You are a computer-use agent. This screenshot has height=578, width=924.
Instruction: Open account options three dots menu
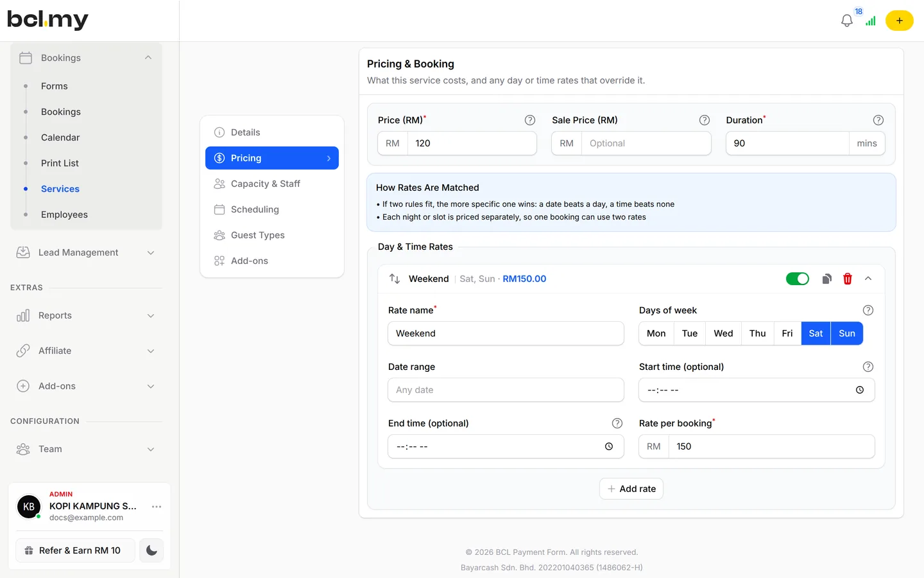pos(157,507)
